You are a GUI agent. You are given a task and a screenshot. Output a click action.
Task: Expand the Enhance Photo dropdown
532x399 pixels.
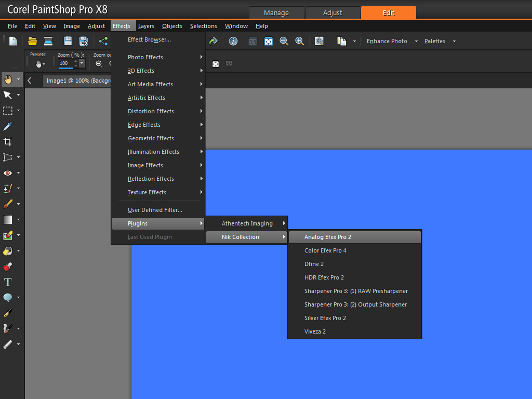[391, 41]
